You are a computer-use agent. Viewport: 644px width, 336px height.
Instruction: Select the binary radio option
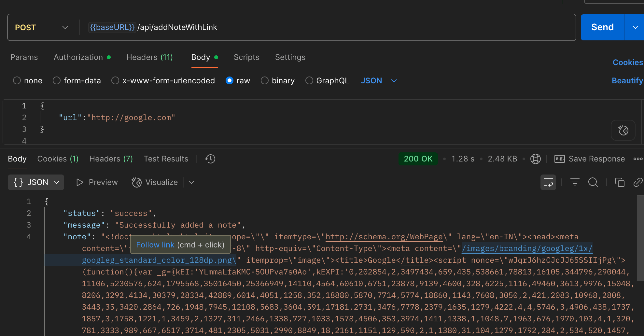click(265, 80)
